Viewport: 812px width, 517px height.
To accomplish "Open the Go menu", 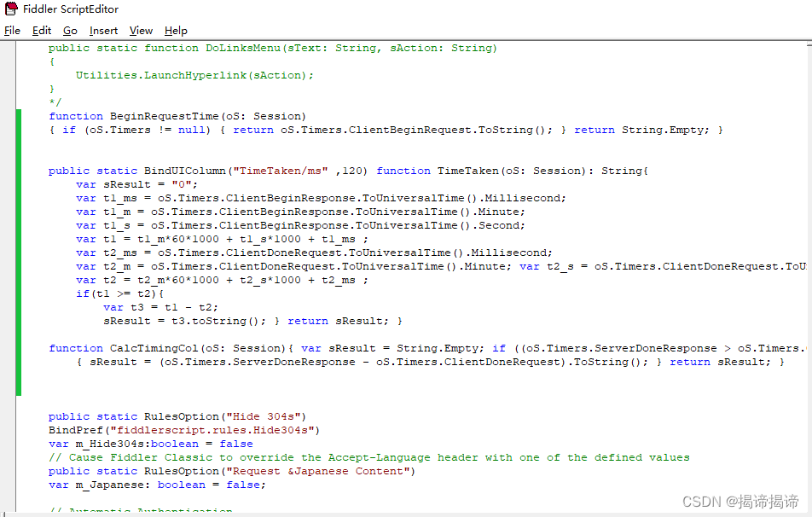I will 70,31.
